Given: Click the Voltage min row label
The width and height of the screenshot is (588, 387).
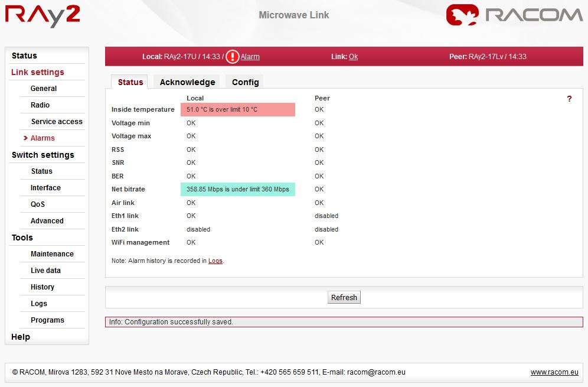Looking at the screenshot, I should 130,123.
